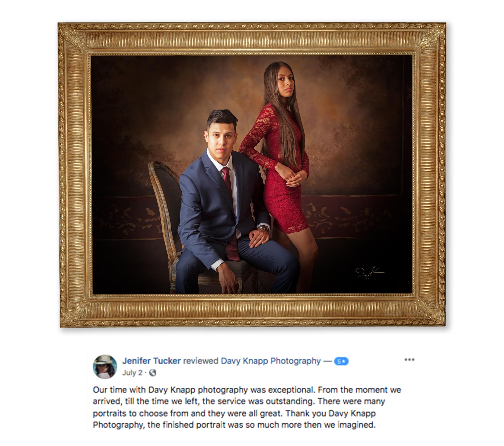Click the word "reviewed" in the header

201,361
